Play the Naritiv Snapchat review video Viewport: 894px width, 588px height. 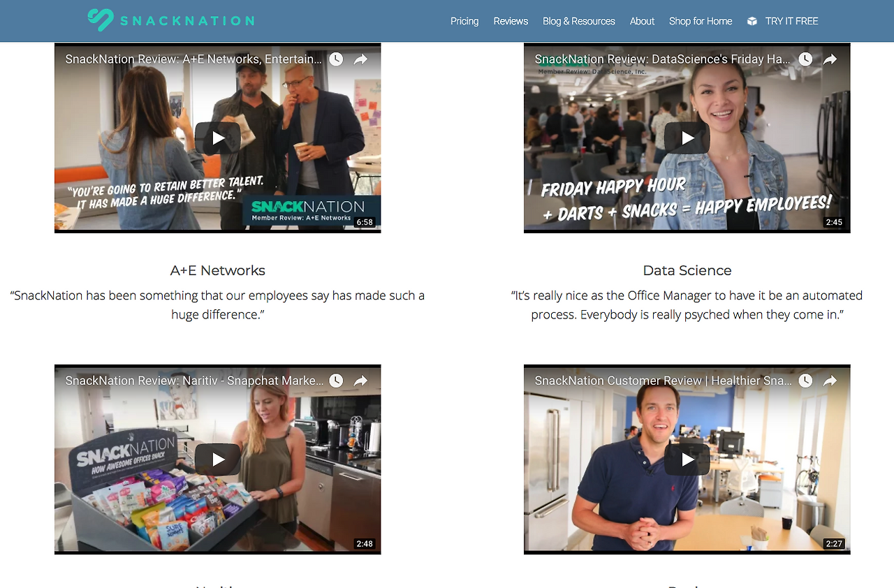(x=218, y=460)
